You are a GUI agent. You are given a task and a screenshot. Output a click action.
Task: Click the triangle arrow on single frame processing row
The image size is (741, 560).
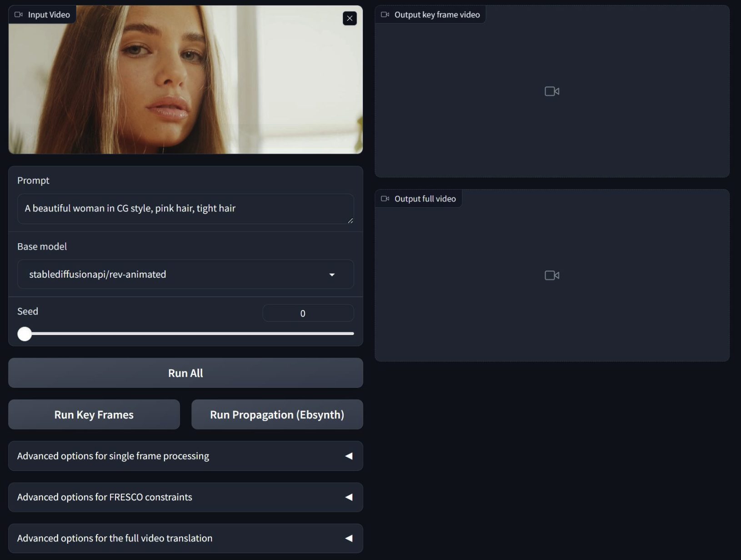[x=349, y=456]
